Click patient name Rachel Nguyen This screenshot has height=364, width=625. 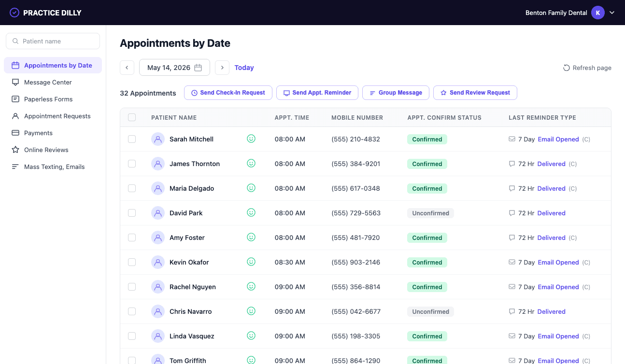[193, 287]
